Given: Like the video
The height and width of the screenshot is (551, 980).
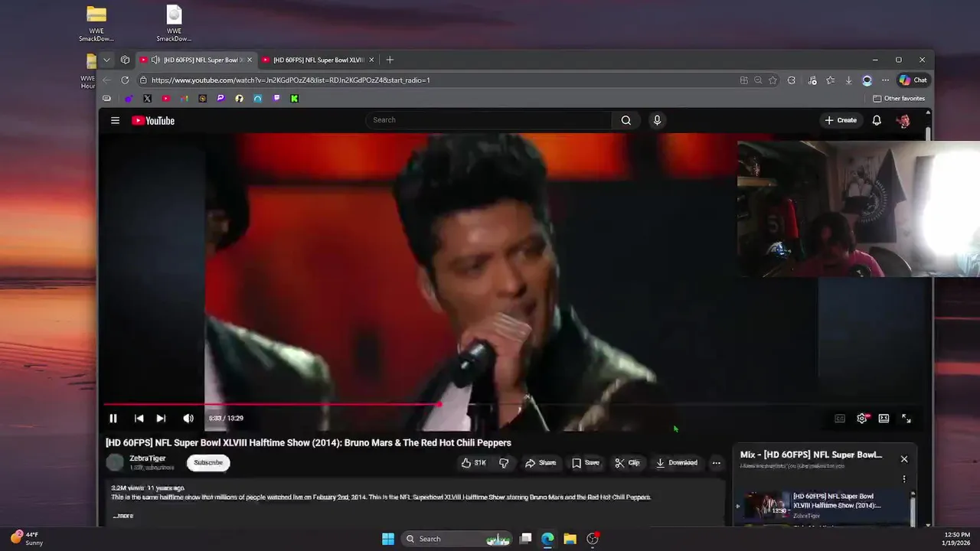Looking at the screenshot, I should tap(473, 463).
